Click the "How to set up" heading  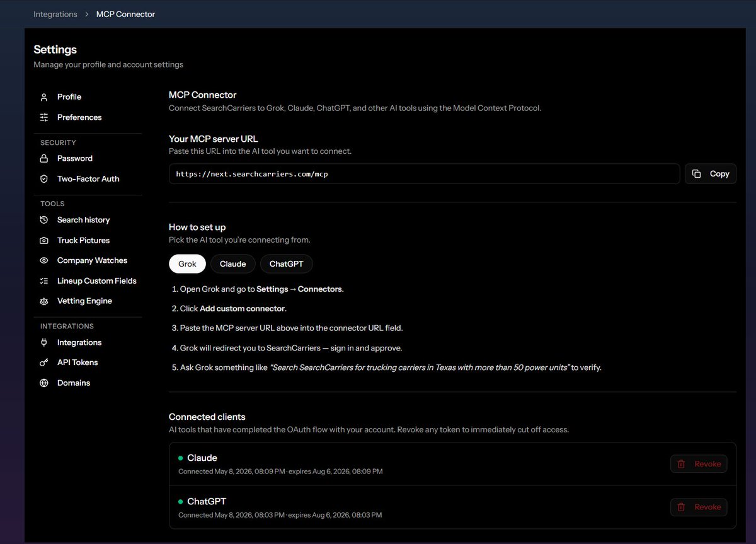(x=197, y=227)
